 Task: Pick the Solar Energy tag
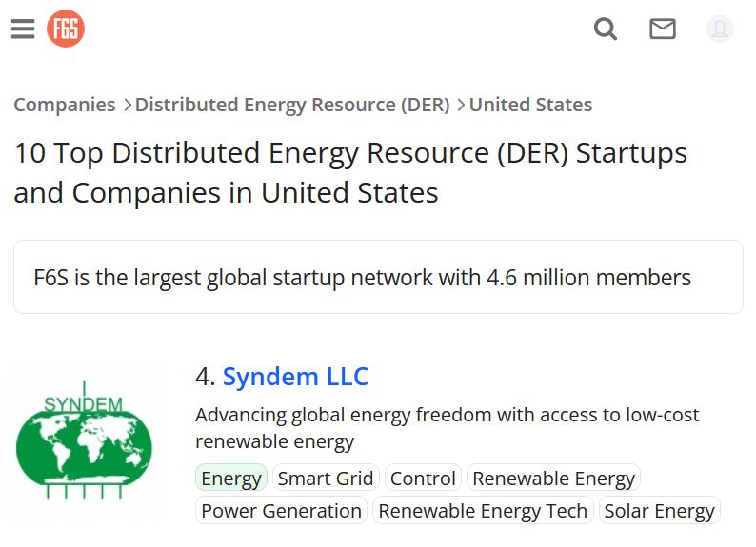pyautogui.click(x=659, y=511)
